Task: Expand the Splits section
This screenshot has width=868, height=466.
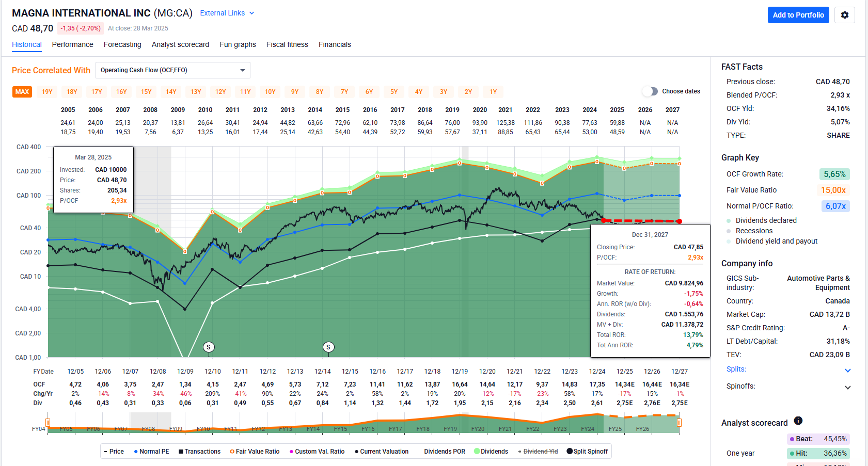Action: [x=847, y=370]
